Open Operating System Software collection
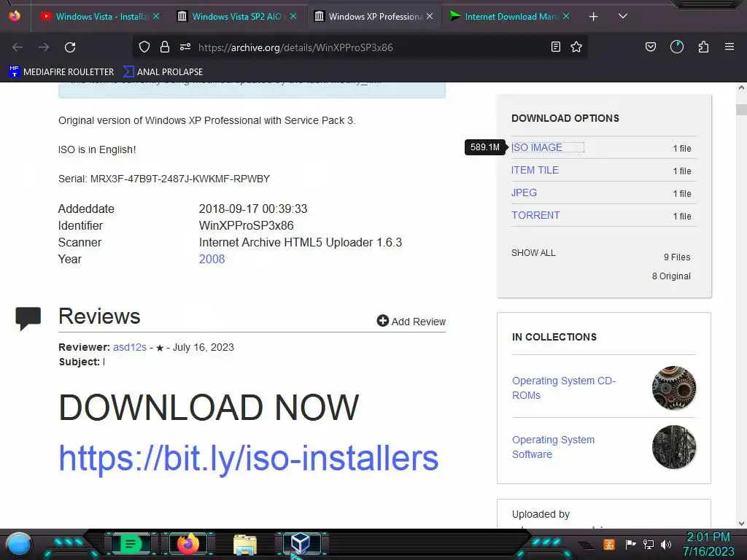 click(553, 447)
